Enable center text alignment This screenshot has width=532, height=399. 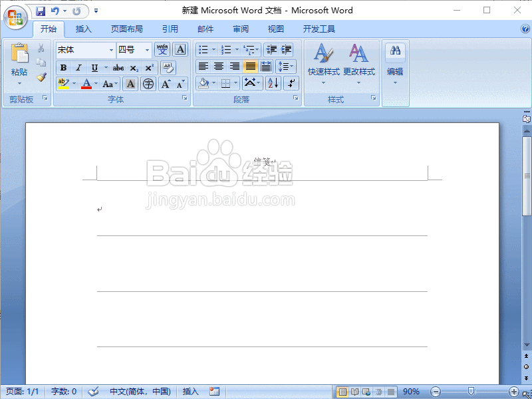pyautogui.click(x=218, y=66)
